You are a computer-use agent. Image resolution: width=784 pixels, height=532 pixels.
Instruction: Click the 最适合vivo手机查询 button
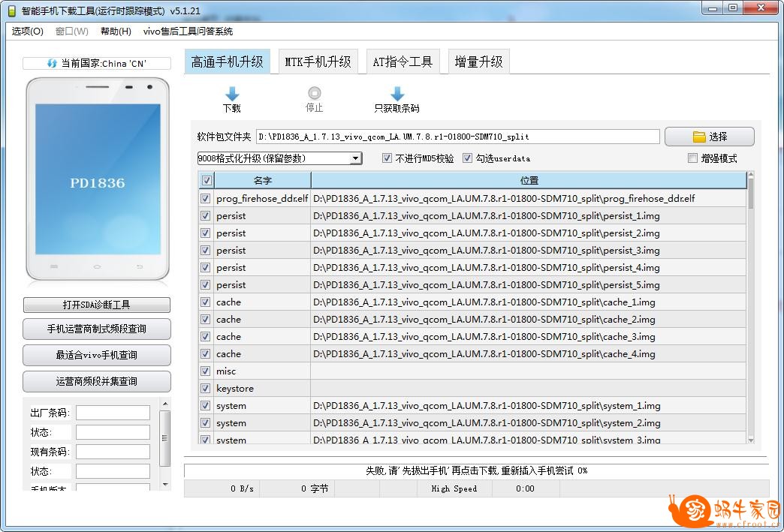(97, 355)
